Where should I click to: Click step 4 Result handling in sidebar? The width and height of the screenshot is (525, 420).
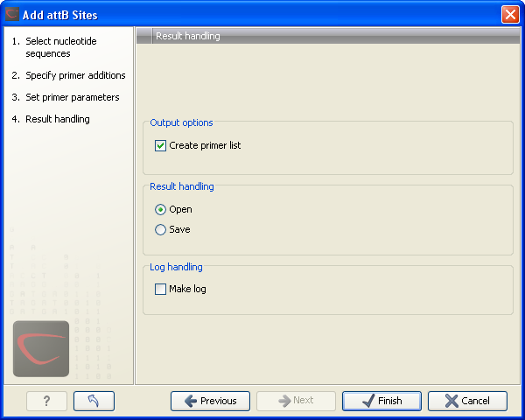(57, 119)
